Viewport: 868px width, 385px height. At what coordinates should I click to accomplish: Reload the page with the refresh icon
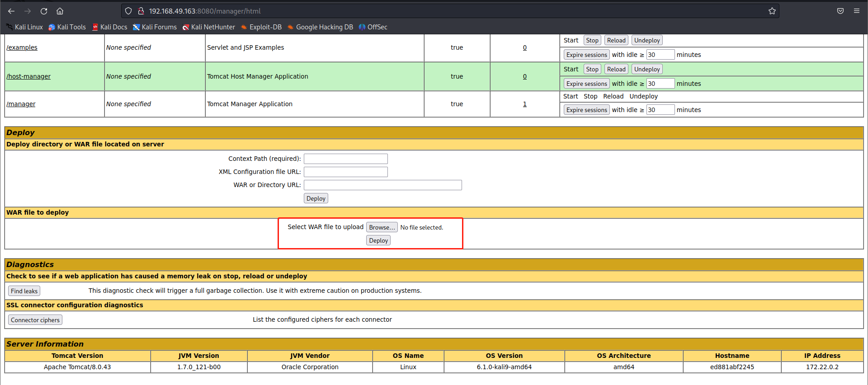coord(44,11)
